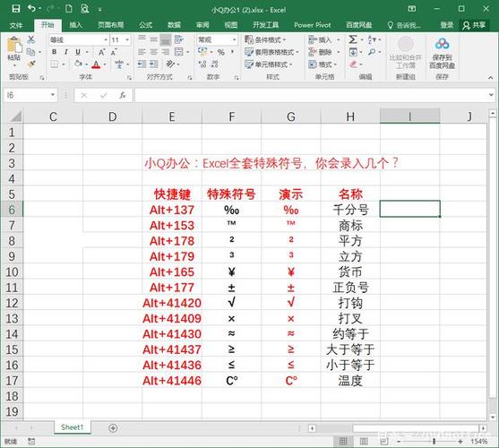Image resolution: width=499 pixels, height=448 pixels.
Task: Open the font size dropdown
Action: tap(127, 39)
